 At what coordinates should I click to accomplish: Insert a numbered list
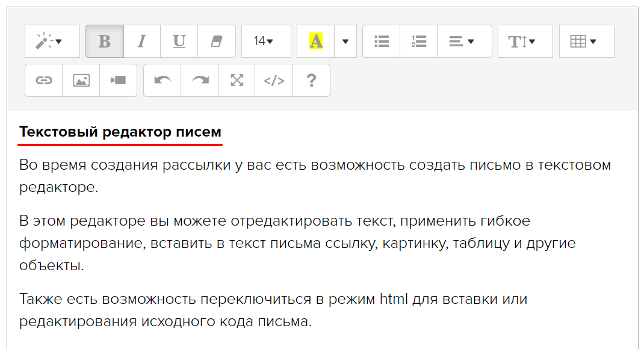[x=418, y=41]
